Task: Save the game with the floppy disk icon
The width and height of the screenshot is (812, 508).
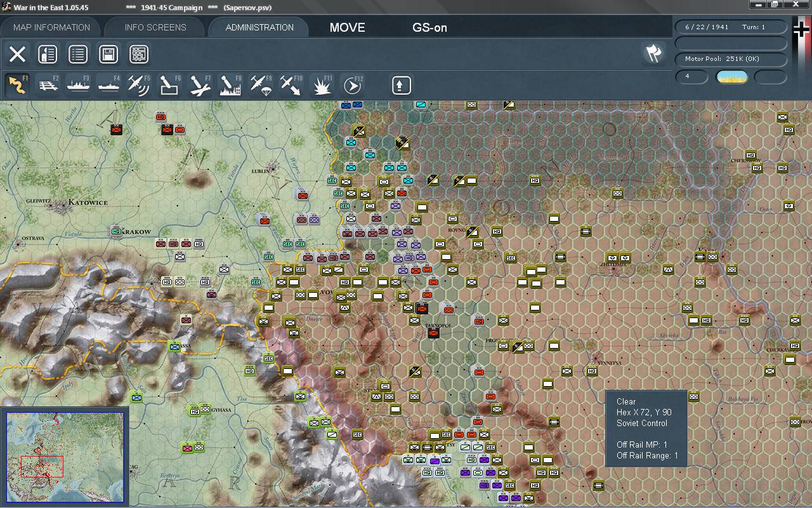Action: pos(108,54)
